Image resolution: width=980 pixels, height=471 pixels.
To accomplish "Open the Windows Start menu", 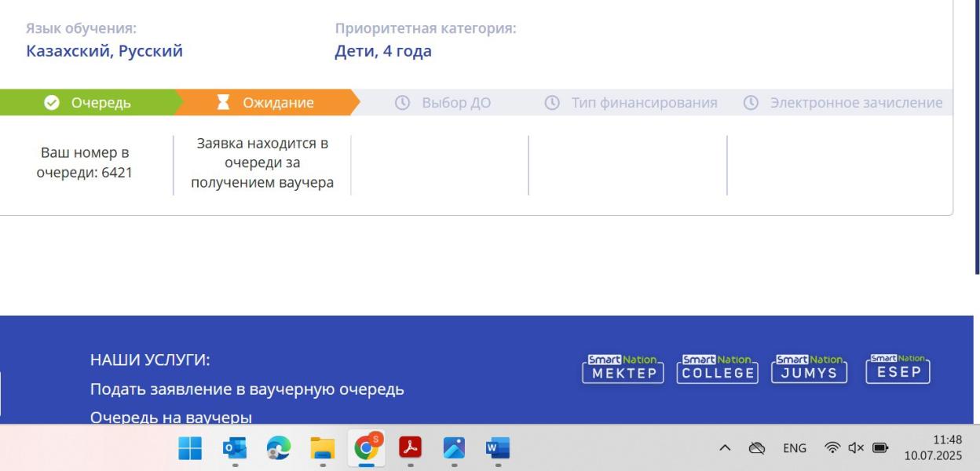I will click(x=191, y=448).
